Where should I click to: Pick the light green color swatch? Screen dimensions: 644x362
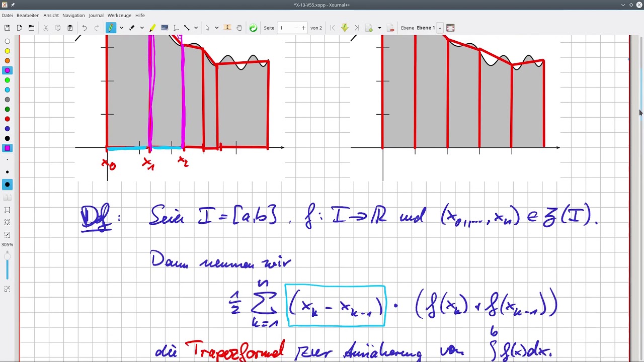pos(8,80)
